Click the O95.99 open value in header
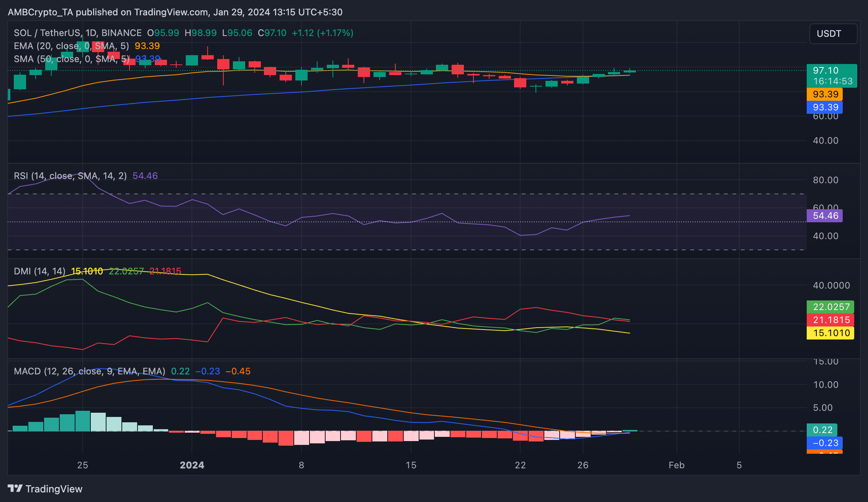 tap(163, 33)
